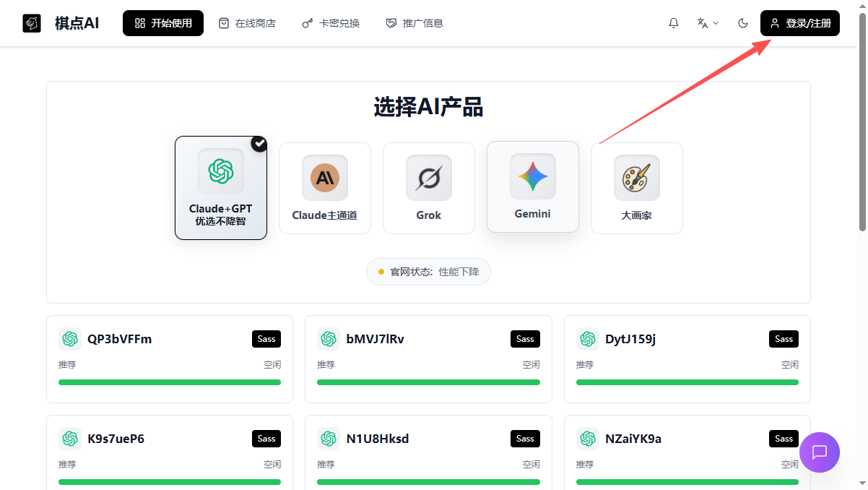Open the 大画家 painter palette icon
The image size is (868, 490).
(x=636, y=177)
